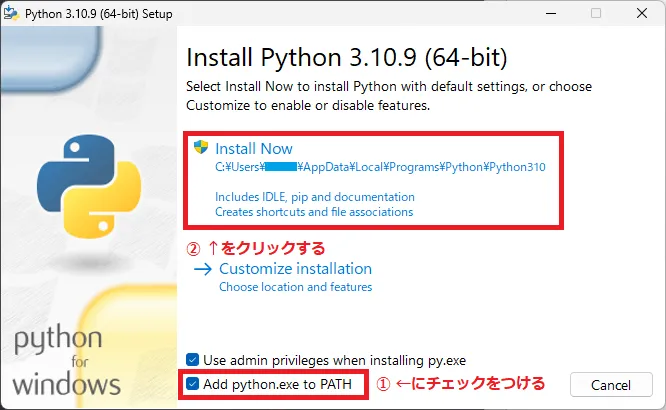The height and width of the screenshot is (410, 666).
Task: Toggle the Use admin privileges checkbox
Action: (x=193, y=359)
